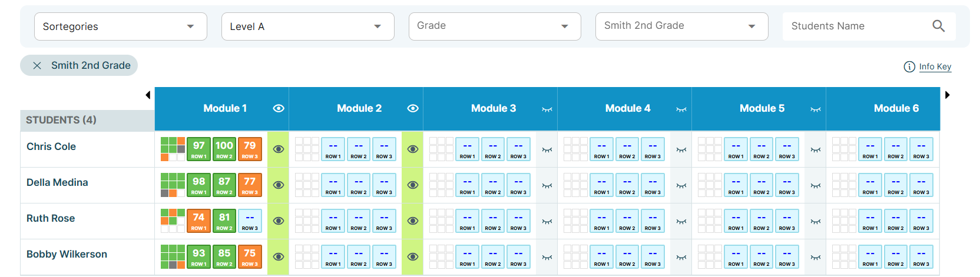Toggle Della Medina Module 2 eye icon
Image resolution: width=980 pixels, height=277 pixels.
point(413,185)
